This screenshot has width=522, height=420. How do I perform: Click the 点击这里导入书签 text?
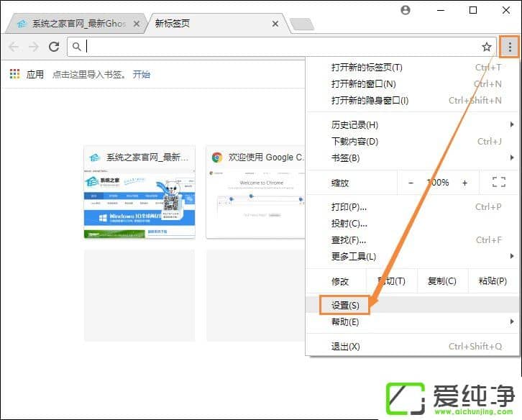(89, 74)
